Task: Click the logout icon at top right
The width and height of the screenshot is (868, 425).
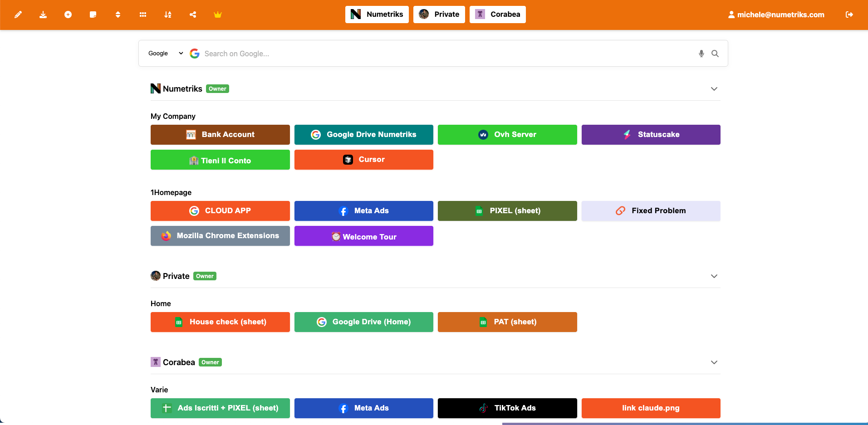Action: (849, 15)
